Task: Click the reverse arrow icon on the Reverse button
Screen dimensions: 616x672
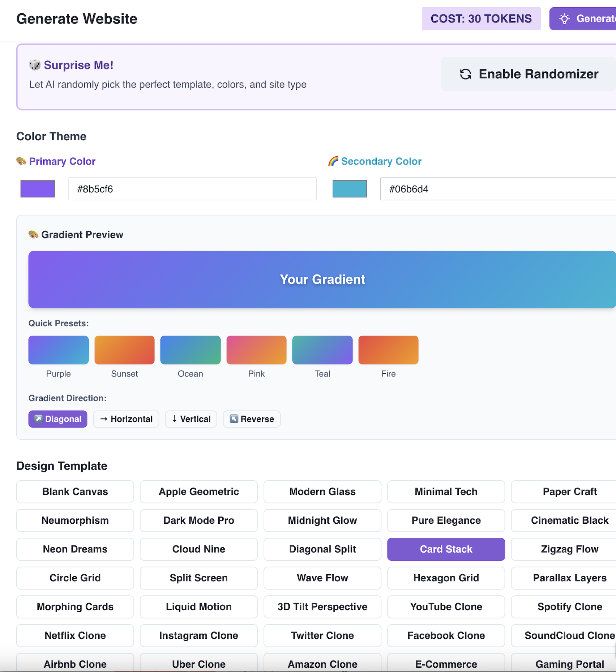Action: 234,419
